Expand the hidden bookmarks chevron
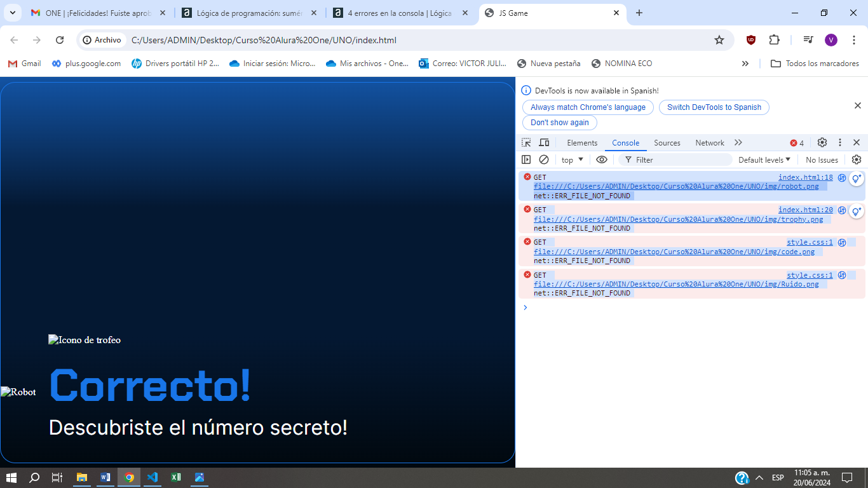This screenshot has height=488, width=868. coord(745,64)
